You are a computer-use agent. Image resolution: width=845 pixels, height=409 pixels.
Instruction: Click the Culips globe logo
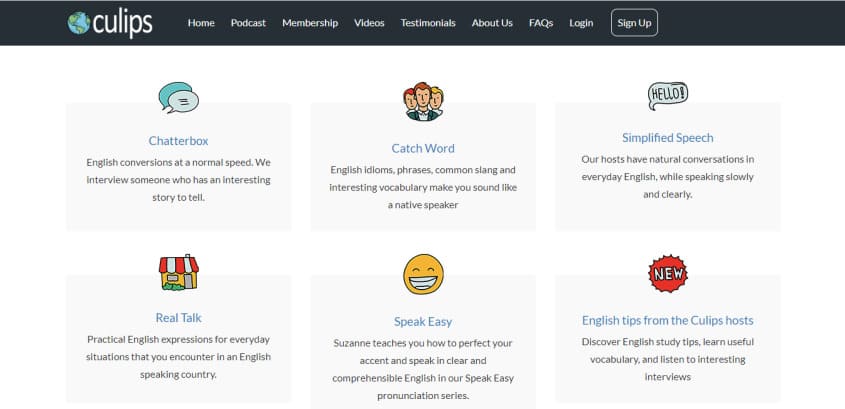point(79,23)
